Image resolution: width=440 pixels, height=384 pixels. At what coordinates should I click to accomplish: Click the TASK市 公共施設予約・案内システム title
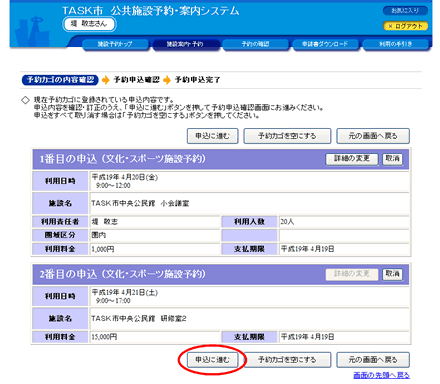pyautogui.click(x=151, y=11)
